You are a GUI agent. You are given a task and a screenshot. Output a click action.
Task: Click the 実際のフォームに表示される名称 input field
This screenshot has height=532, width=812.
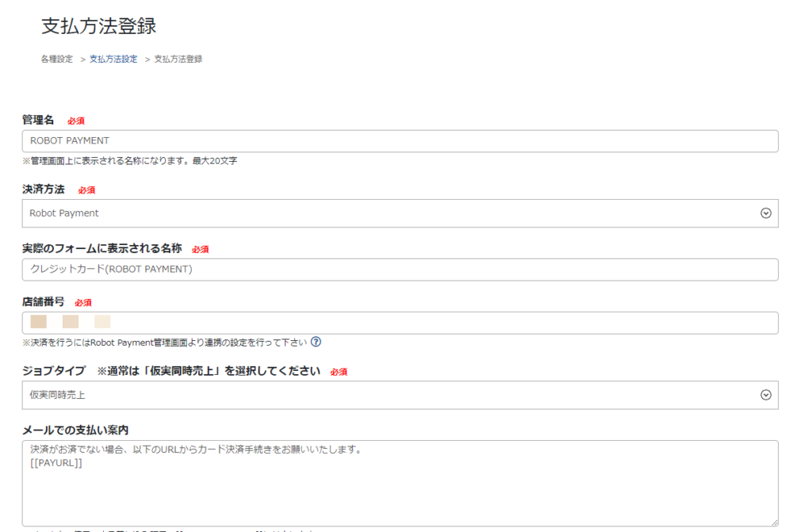pyautogui.click(x=400, y=270)
